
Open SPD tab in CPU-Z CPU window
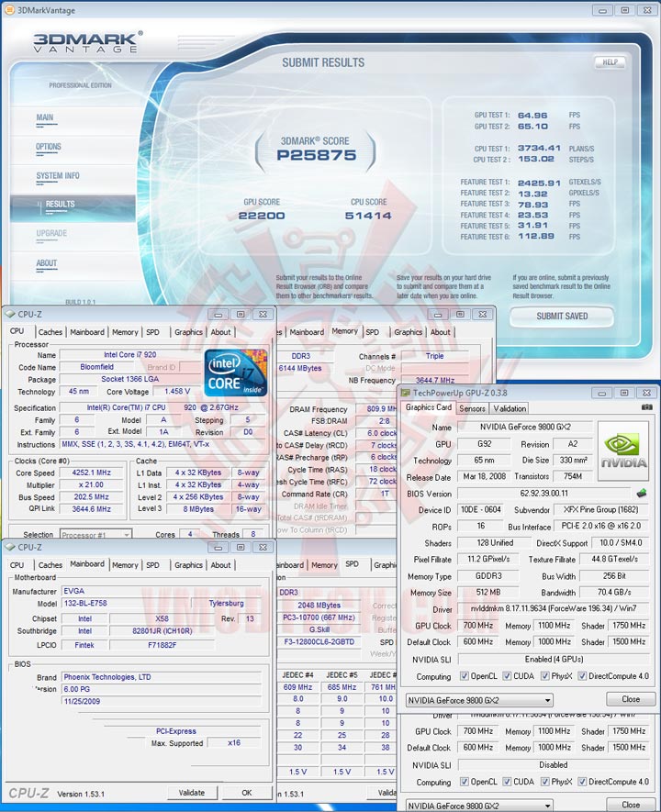coord(152,332)
